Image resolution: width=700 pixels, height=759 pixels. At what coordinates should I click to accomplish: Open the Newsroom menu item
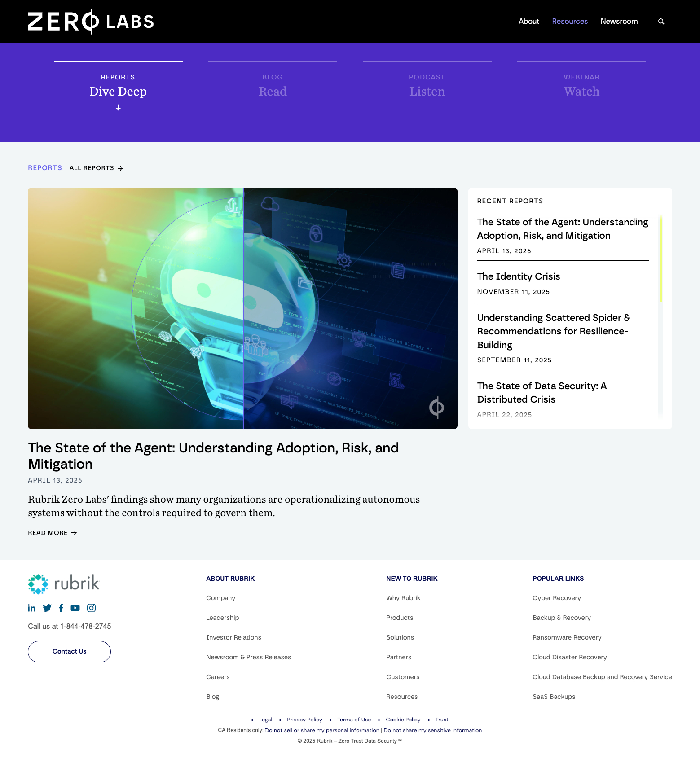point(619,21)
